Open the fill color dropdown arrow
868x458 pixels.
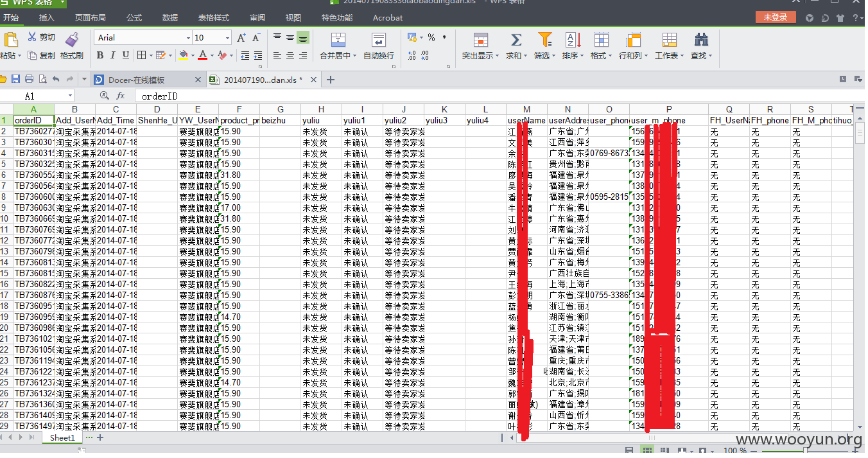coord(192,56)
